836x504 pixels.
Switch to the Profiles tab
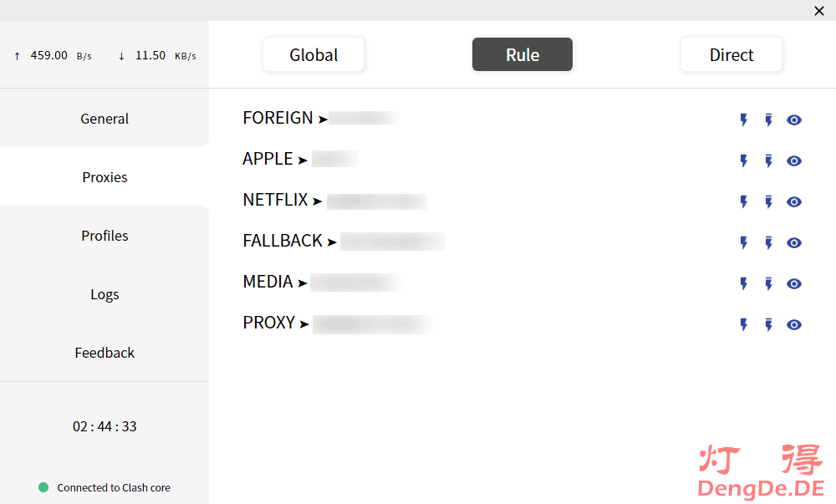[x=104, y=236]
